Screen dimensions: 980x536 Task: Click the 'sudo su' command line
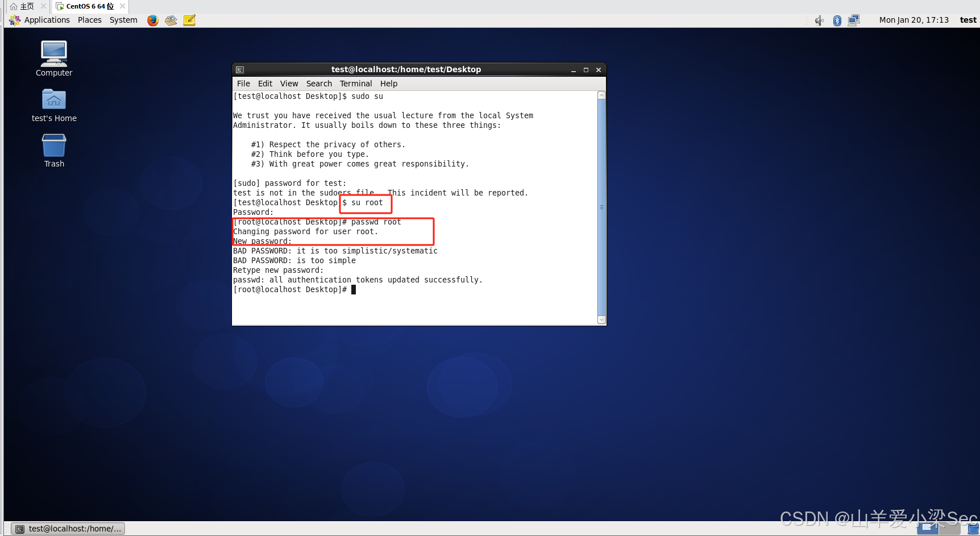point(308,96)
